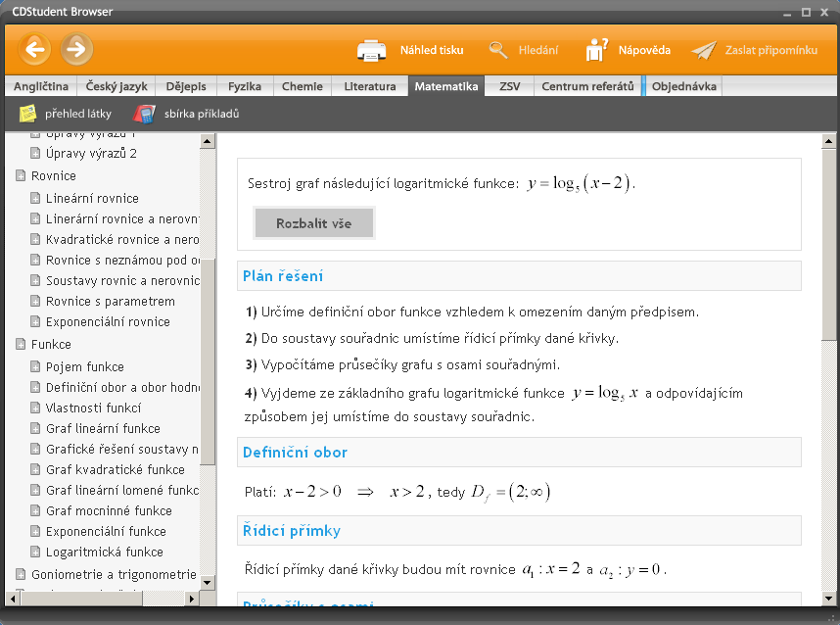The height and width of the screenshot is (625, 840).
Task: Open Náhled tisku
Action: click(x=432, y=50)
